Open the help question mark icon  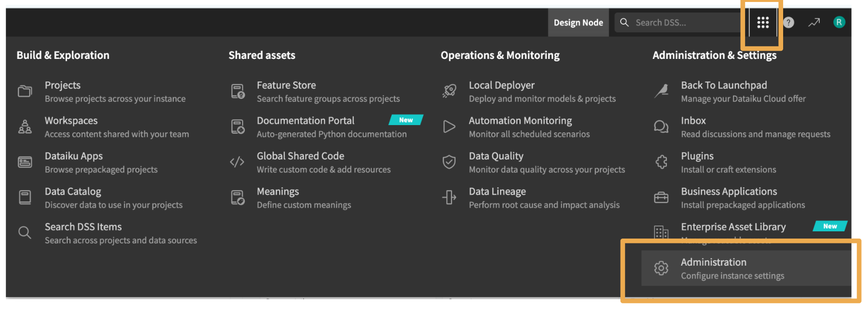788,22
